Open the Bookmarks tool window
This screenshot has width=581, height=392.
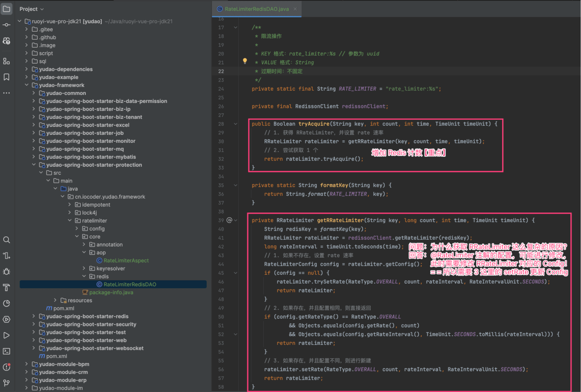pos(6,77)
